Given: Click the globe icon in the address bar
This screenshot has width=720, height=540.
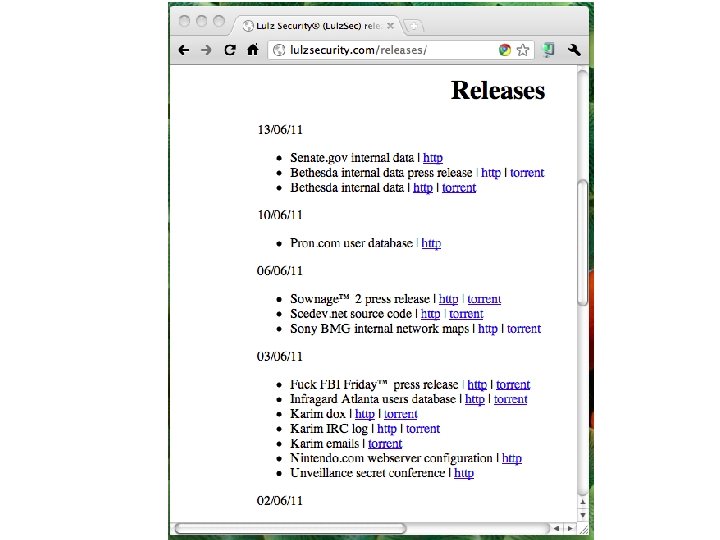Looking at the screenshot, I should coord(279,50).
